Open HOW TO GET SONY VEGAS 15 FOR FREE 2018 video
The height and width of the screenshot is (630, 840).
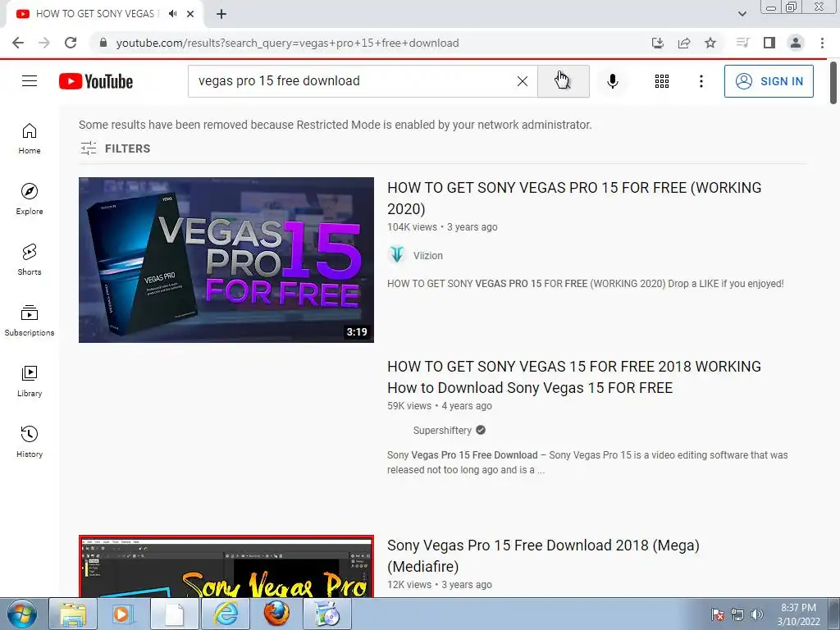tap(574, 377)
